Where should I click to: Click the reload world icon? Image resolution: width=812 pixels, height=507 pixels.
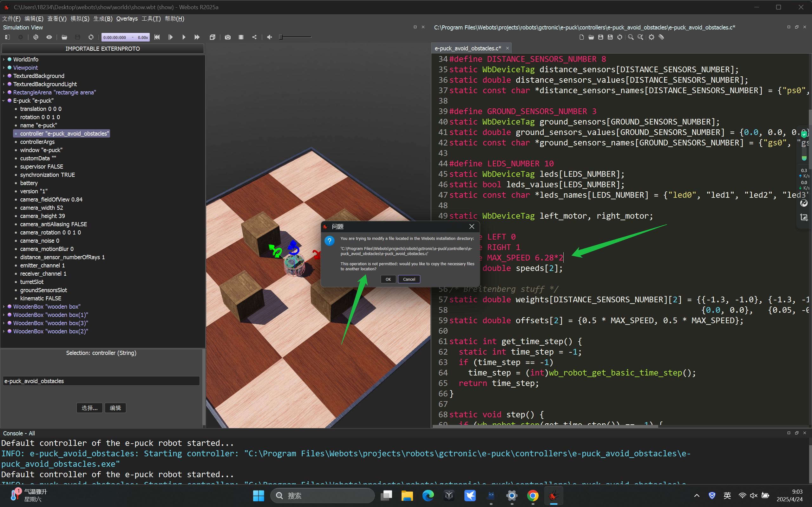coord(91,37)
